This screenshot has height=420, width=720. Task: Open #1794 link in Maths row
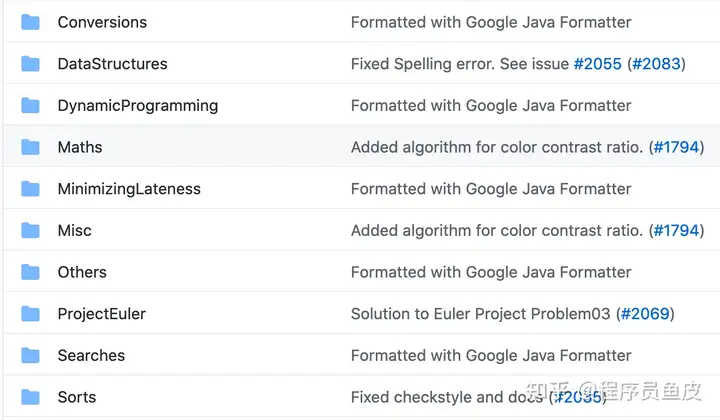tap(676, 147)
